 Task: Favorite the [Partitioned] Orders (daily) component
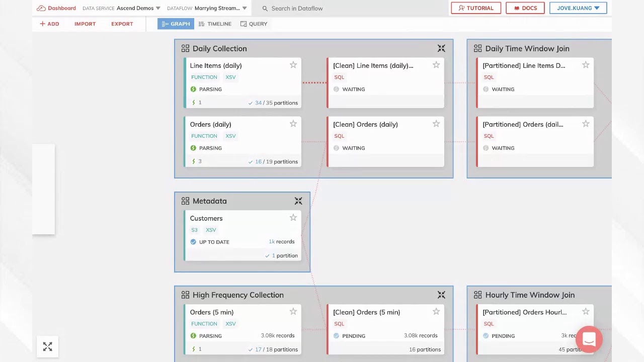click(586, 124)
